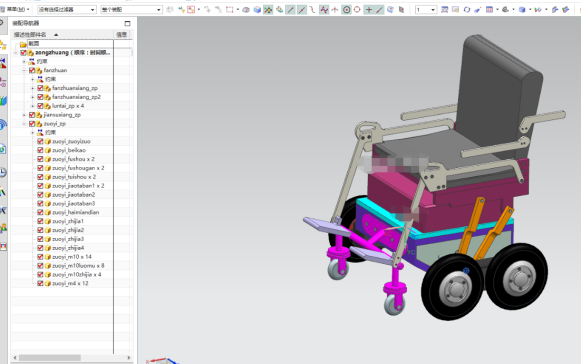Click the S-curve snap icon

[313, 10]
